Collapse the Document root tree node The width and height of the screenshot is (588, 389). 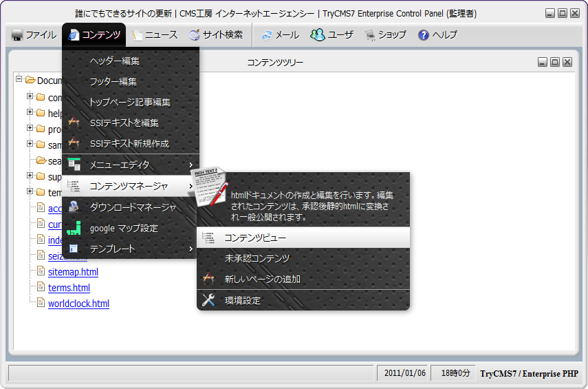coord(19,80)
